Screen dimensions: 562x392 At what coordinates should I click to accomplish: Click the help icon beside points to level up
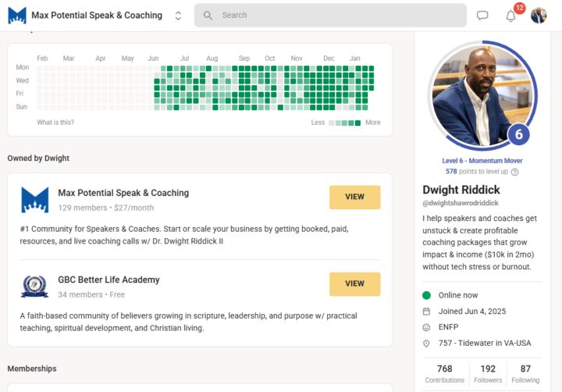coord(514,172)
